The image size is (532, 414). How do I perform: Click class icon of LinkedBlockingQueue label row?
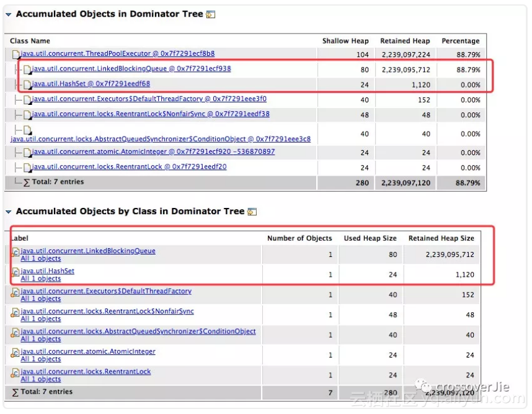coord(15,253)
